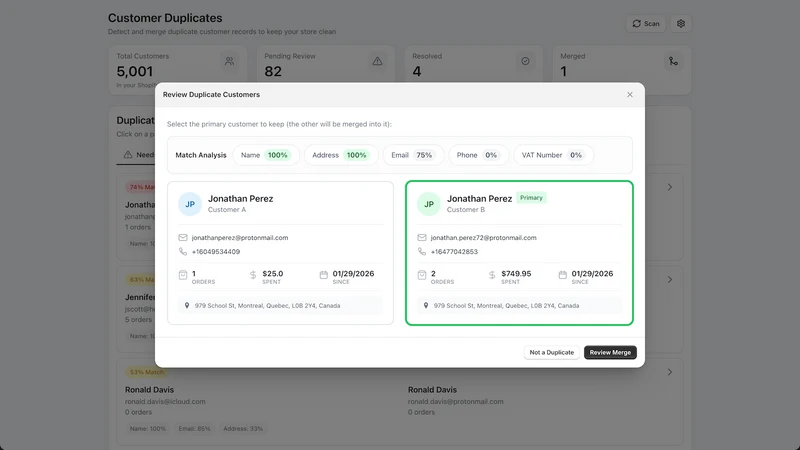Image resolution: width=800 pixels, height=450 pixels.
Task: Click Customer B dollar spent icon
Action: coord(492,275)
